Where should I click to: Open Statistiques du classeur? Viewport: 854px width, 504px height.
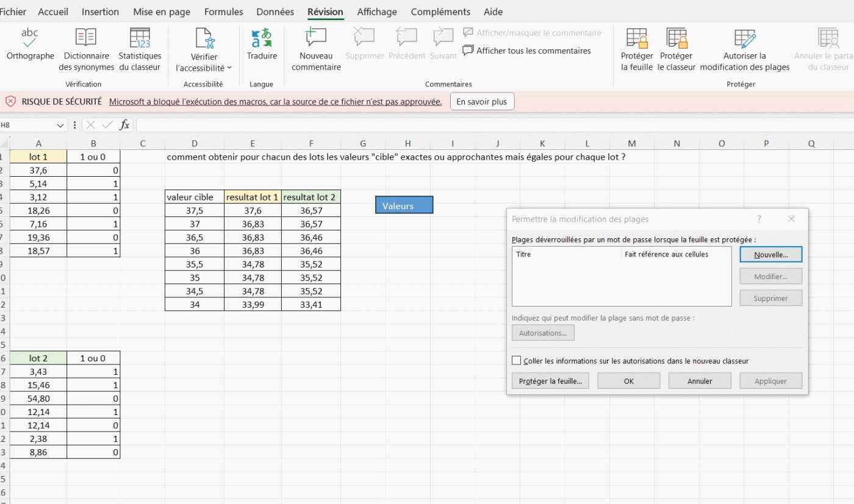tap(140, 38)
